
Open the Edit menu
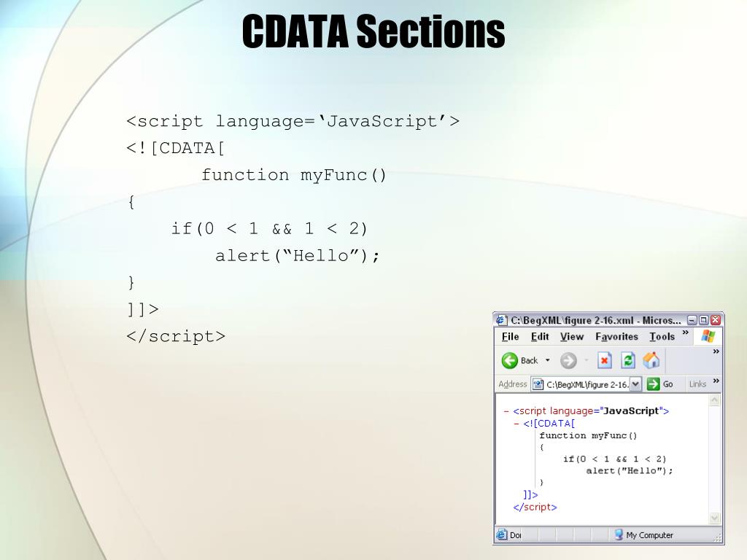coord(540,337)
